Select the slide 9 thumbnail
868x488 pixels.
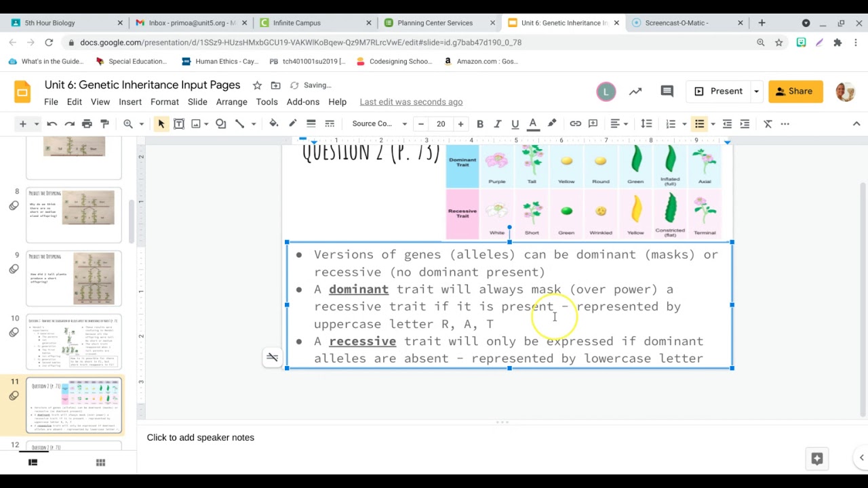pyautogui.click(x=74, y=279)
